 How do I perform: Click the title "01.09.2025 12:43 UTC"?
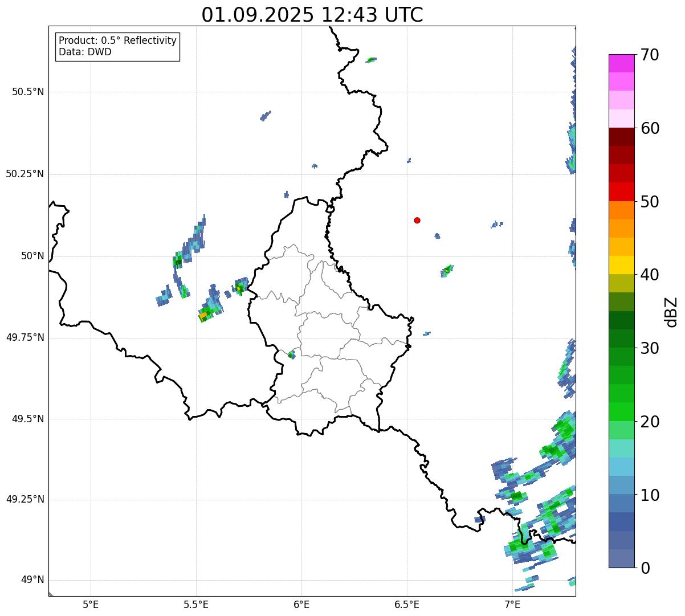coord(312,15)
